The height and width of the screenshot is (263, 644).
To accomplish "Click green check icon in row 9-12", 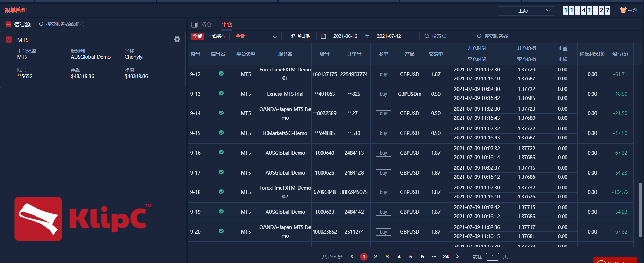I will point(221,74).
